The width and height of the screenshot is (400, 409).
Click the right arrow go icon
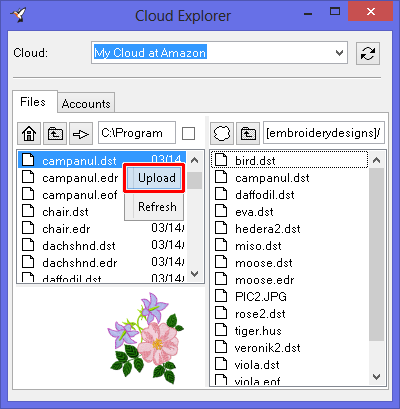click(81, 134)
